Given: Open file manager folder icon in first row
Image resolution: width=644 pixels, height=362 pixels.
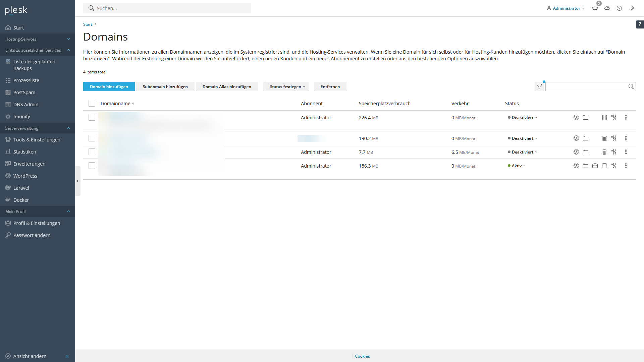Looking at the screenshot, I should click(585, 118).
